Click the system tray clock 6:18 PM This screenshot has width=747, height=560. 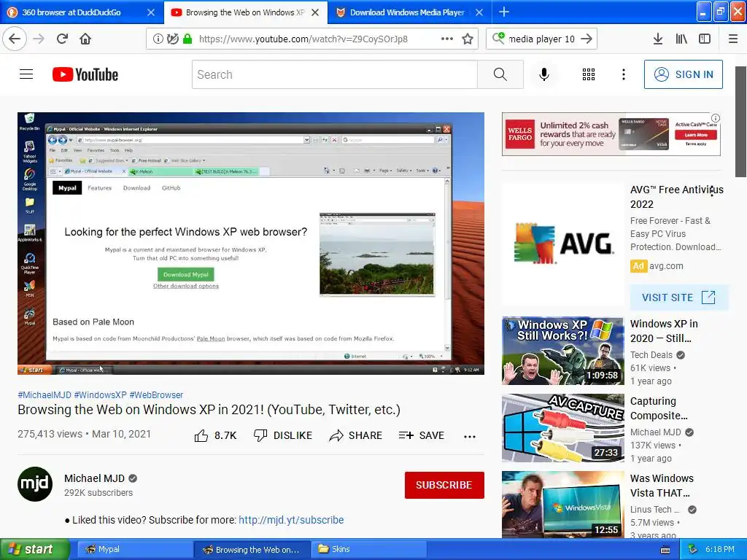720,549
